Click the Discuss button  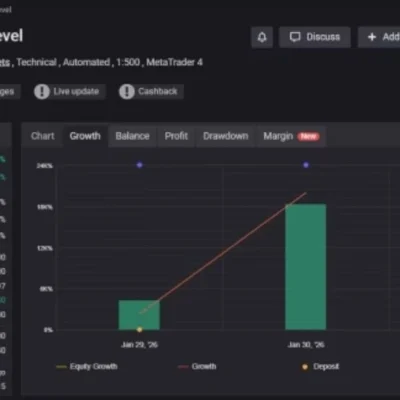(x=315, y=37)
